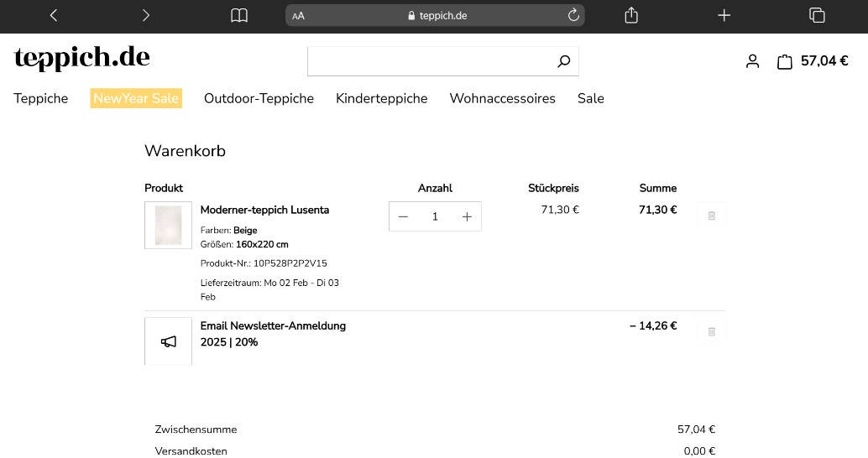The height and width of the screenshot is (458, 868).
Task: Open the shopping bag cart icon
Action: [784, 61]
